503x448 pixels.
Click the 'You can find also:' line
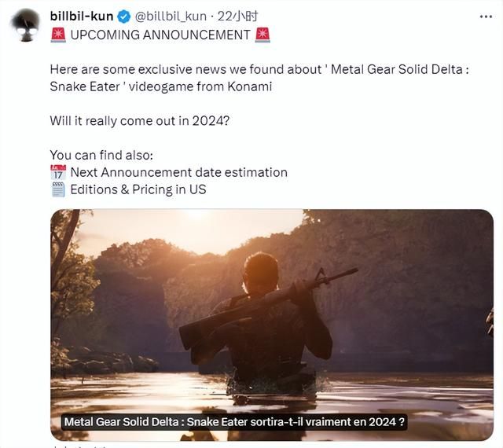coord(101,156)
